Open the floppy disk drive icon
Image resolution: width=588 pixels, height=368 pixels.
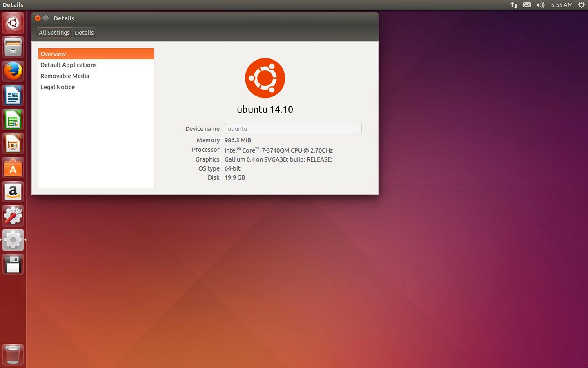coord(13,264)
